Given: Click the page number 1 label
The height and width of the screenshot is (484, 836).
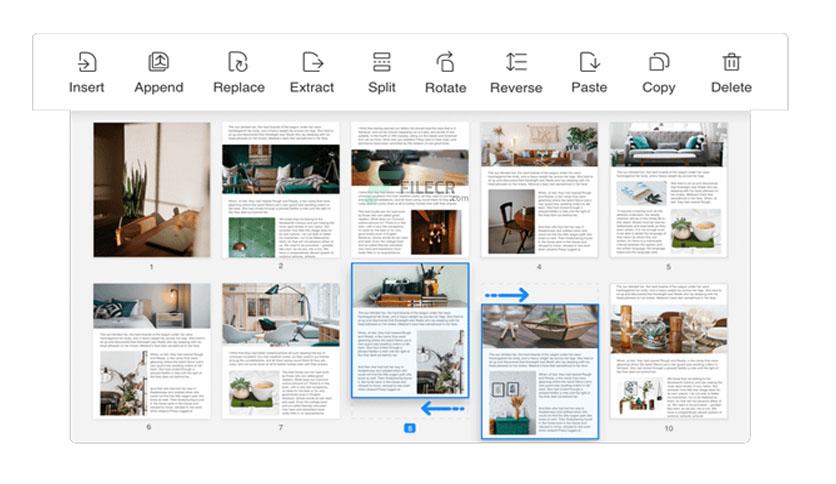Looking at the screenshot, I should coord(151,267).
